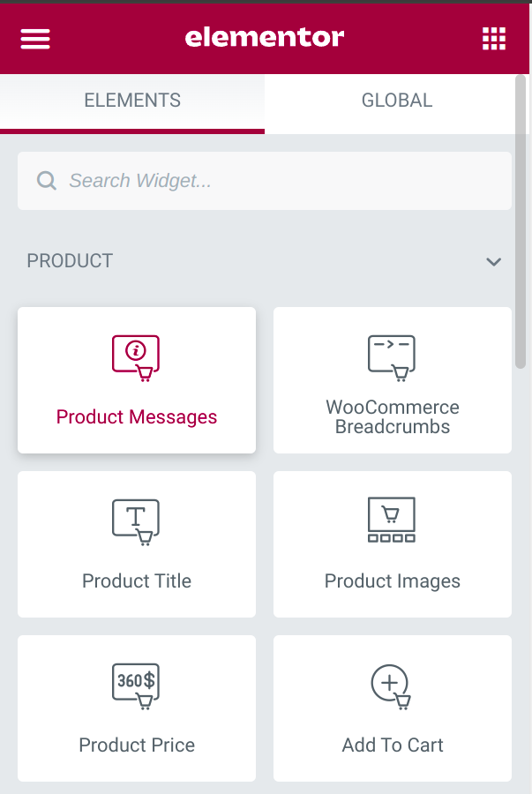This screenshot has width=532, height=794.
Task: Select the Add To Cart label
Action: pyautogui.click(x=393, y=745)
